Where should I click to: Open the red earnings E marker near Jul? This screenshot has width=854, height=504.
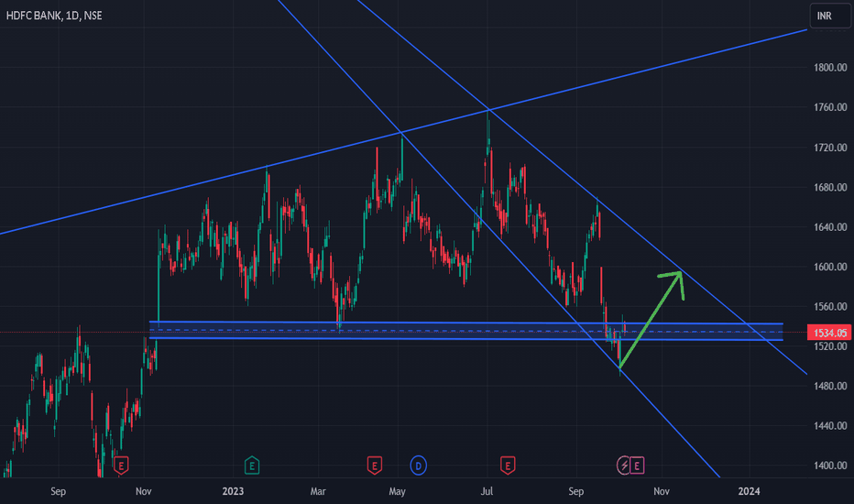(508, 466)
